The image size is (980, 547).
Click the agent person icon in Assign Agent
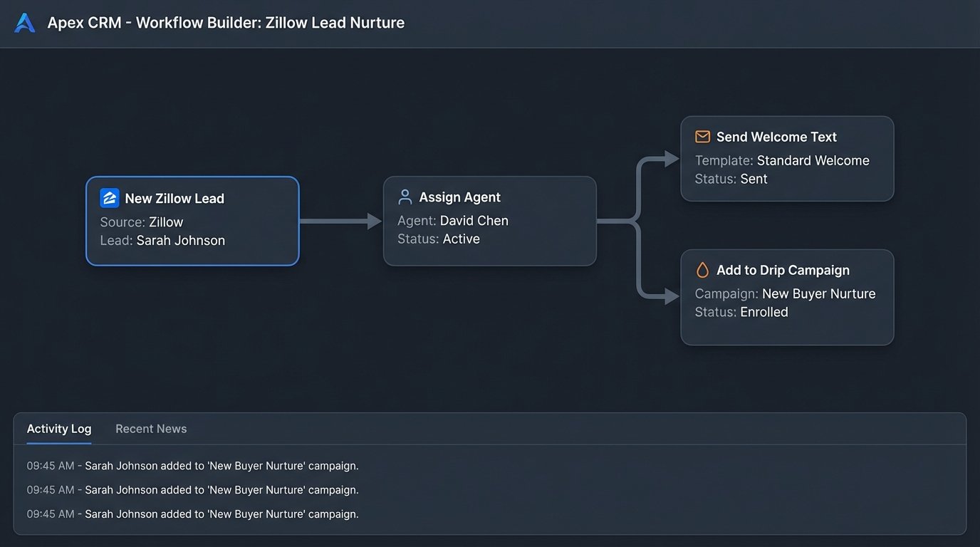coord(405,196)
